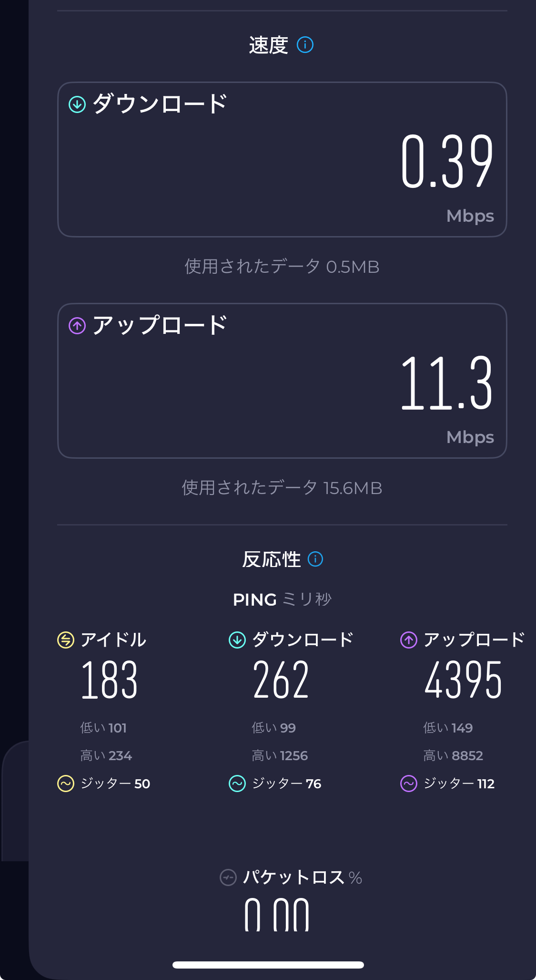Tap the 速度 section heading
Screen dimensions: 536x980
tap(268, 45)
